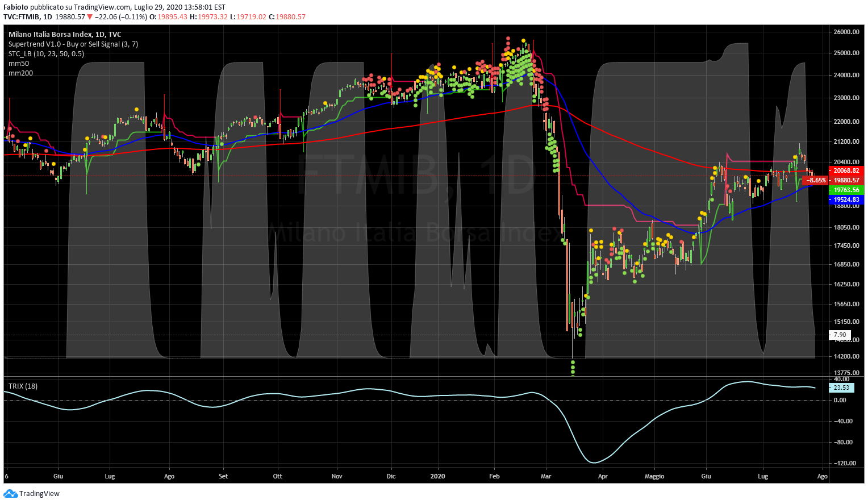868x504 pixels.
Task: Click the green 19763.56 price label
Action: tap(846, 190)
